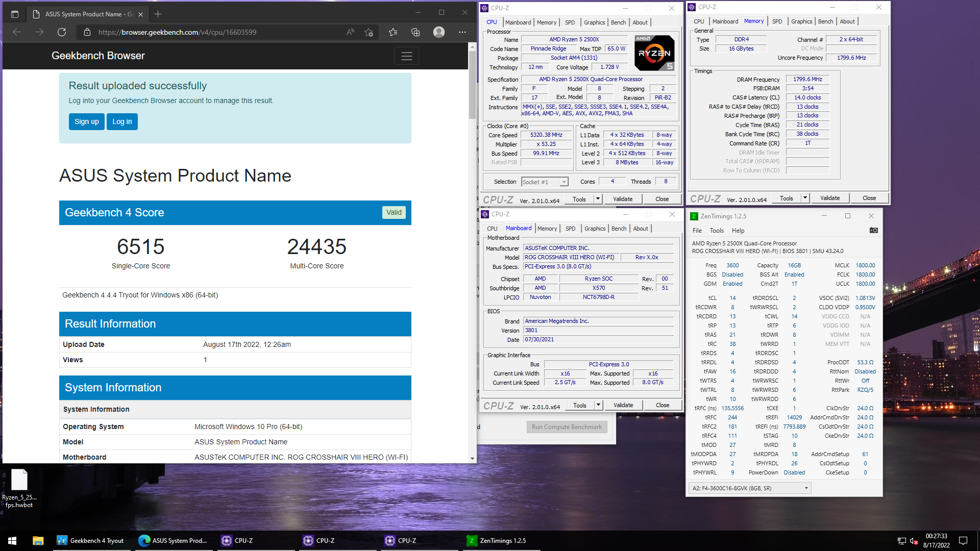Click the Sign up button

pos(87,121)
